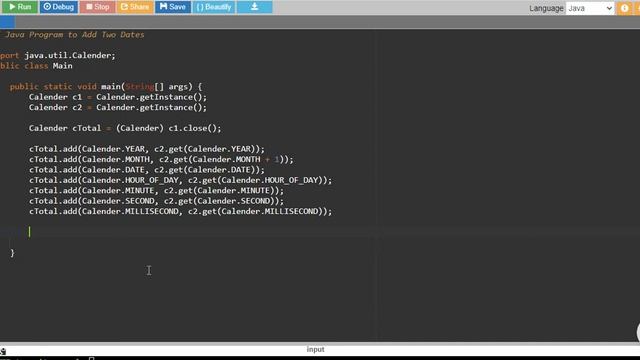The width and height of the screenshot is (640, 360).
Task: Click the 'Calender c1' declaration line
Action: click(118, 97)
